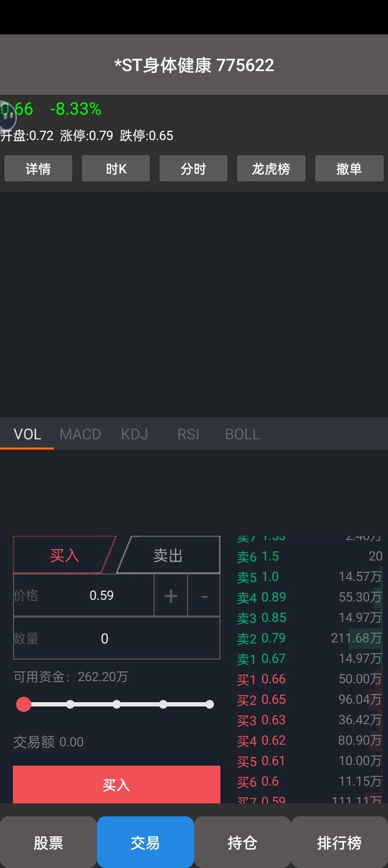
Task: Open the 详情 details view
Action: (38, 169)
